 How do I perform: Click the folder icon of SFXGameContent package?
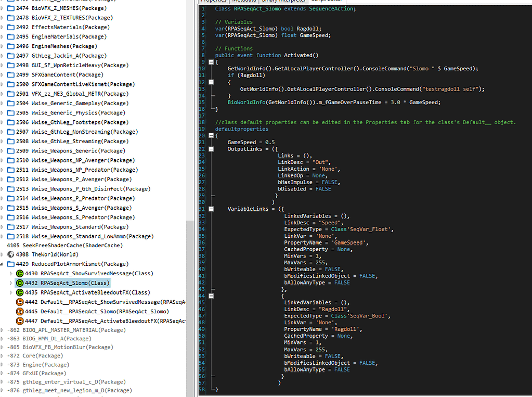point(11,75)
